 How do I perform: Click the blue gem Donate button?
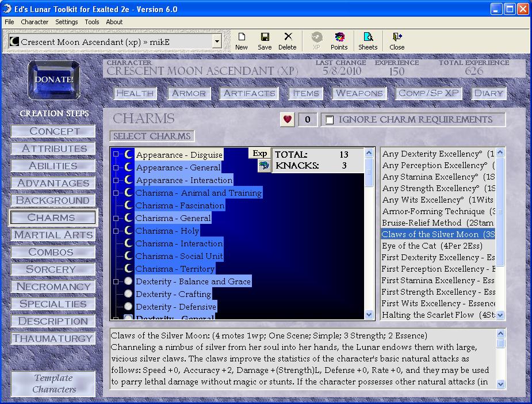click(54, 80)
